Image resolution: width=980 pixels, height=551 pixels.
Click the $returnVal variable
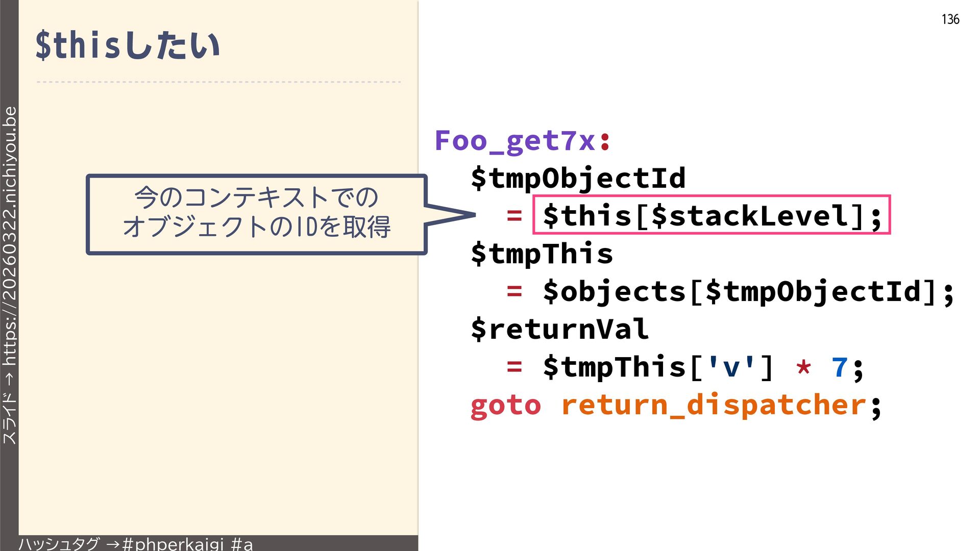coord(559,329)
